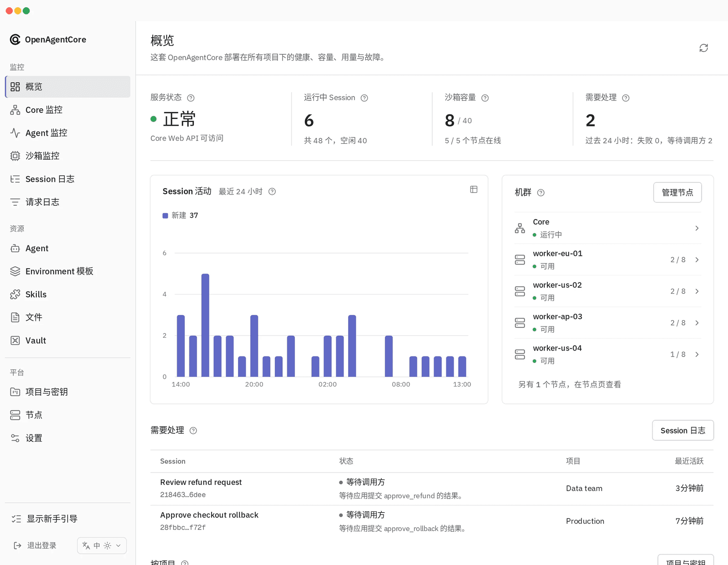The image size is (728, 565).
Task: Click 另有 1 个节点，在节点页查看 link
Action: [x=570, y=385]
